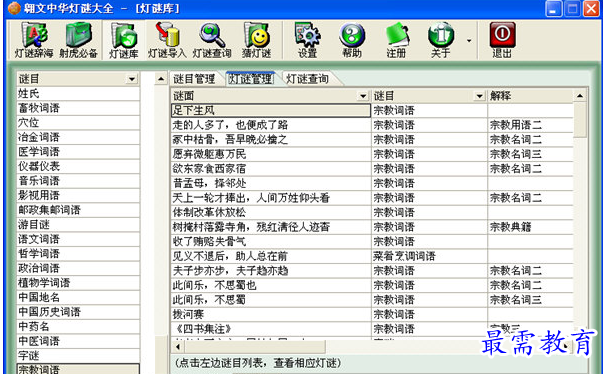Screen dimensions: 603x374
Task: Click the horizontal scrollbar left arrow
Action: point(178,347)
